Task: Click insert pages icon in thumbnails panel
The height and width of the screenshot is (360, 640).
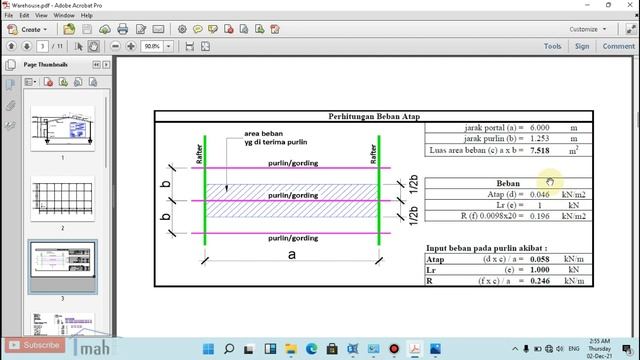Action: tap(63, 82)
